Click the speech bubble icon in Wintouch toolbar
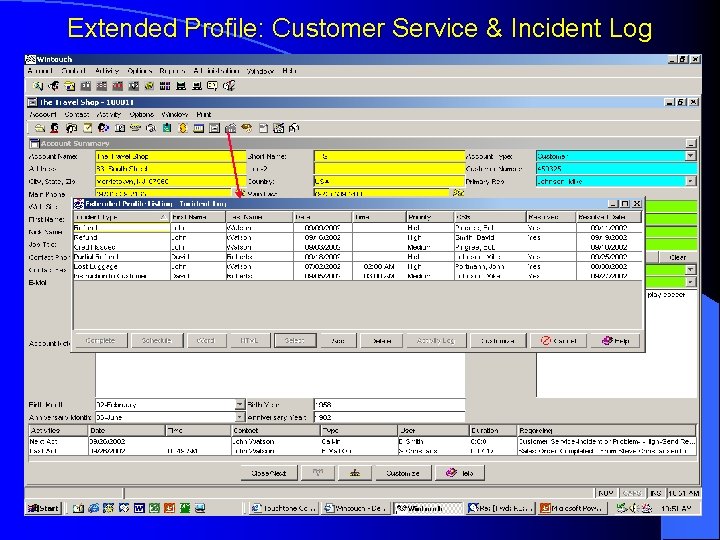 tap(212, 86)
